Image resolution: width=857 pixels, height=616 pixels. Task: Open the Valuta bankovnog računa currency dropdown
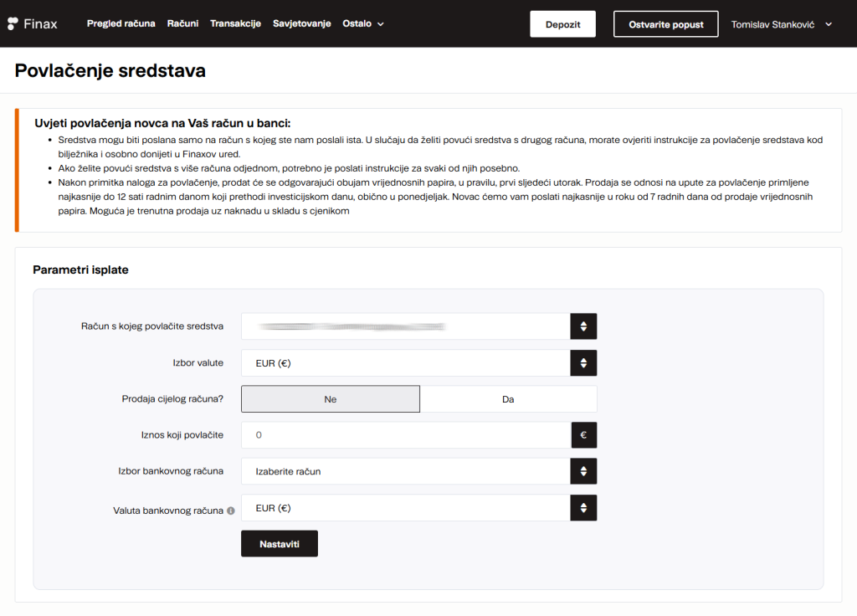tap(405, 508)
